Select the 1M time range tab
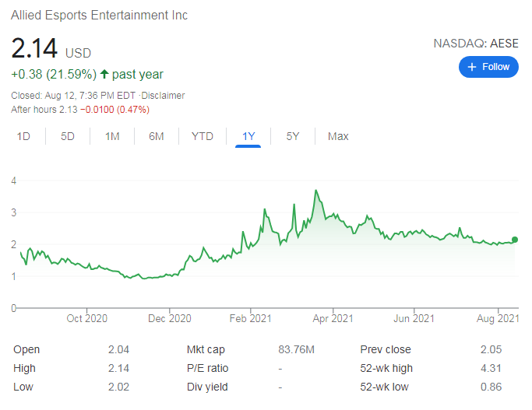Screen dimensions: 532x410 (112, 136)
